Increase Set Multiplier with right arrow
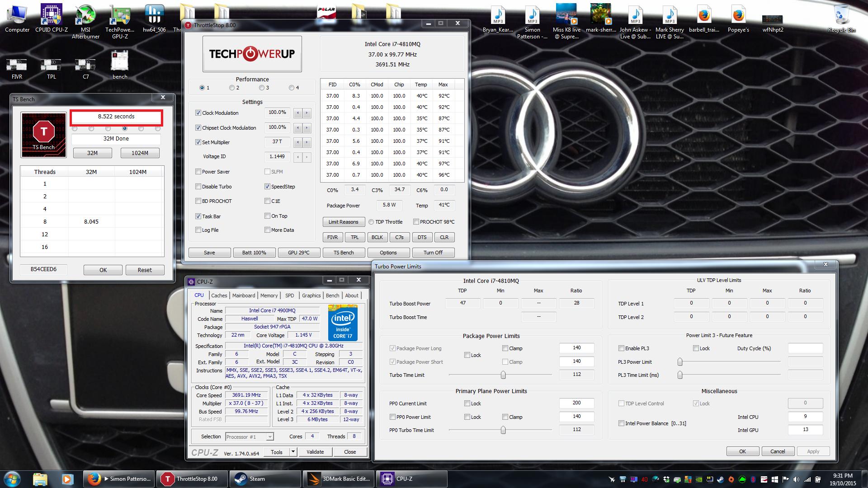The image size is (868, 488). point(307,142)
